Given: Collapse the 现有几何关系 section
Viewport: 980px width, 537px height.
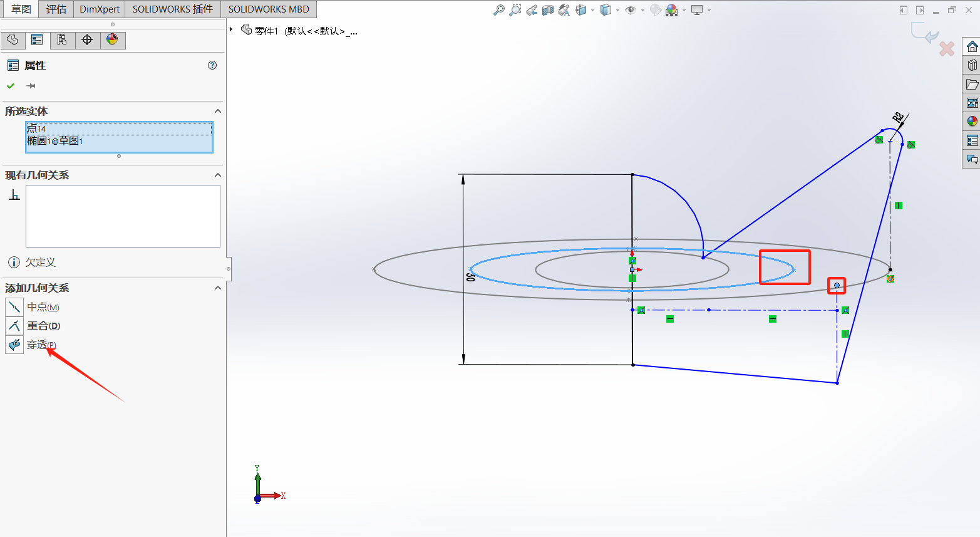Looking at the screenshot, I should [218, 175].
